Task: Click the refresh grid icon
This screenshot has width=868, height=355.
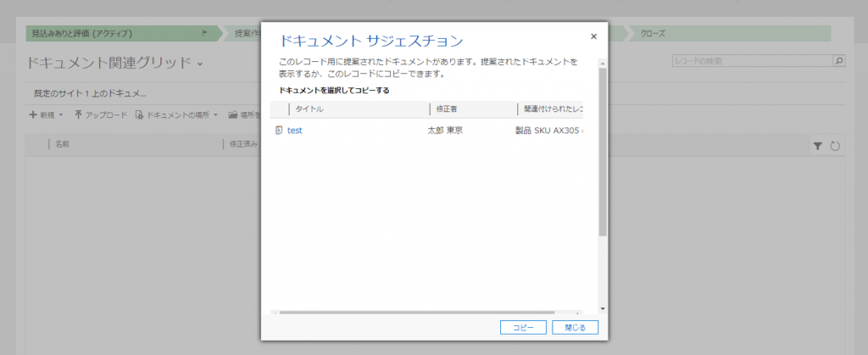Action: point(836,146)
